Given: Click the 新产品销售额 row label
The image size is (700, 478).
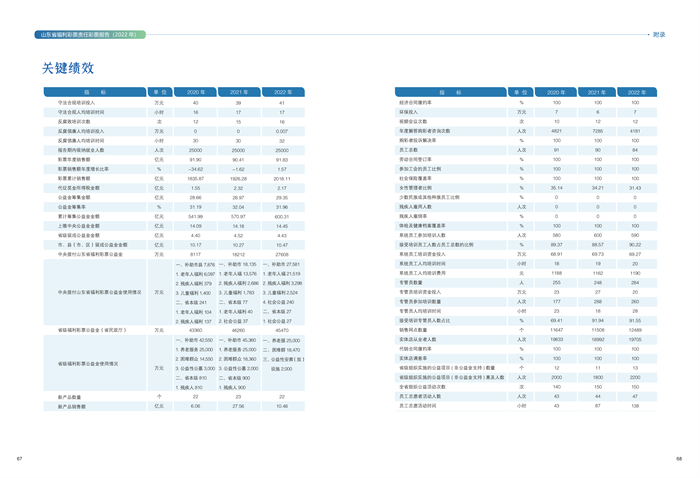Looking at the screenshot, I should 71,406.
